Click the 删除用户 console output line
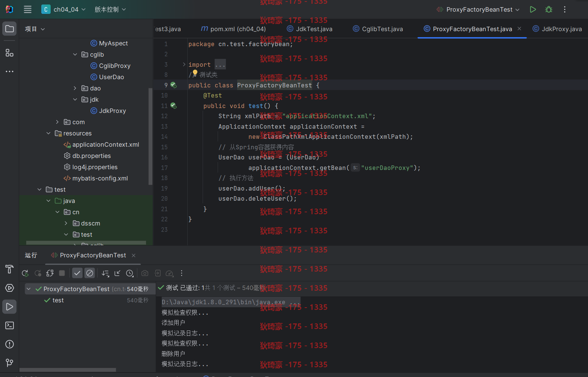The image size is (588, 377). point(173,354)
